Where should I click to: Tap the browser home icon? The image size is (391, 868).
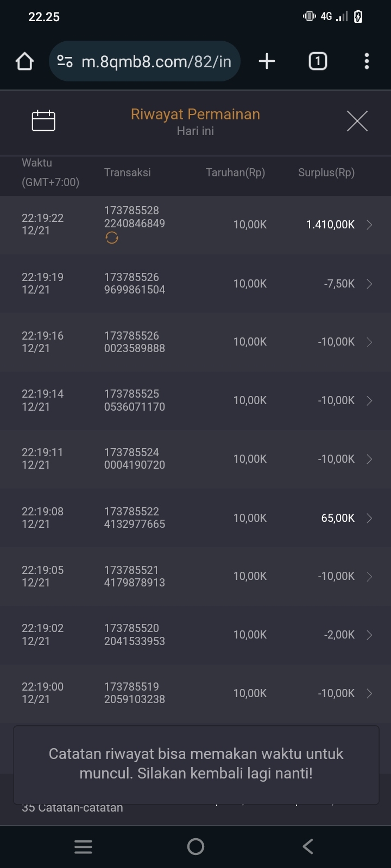[24, 61]
